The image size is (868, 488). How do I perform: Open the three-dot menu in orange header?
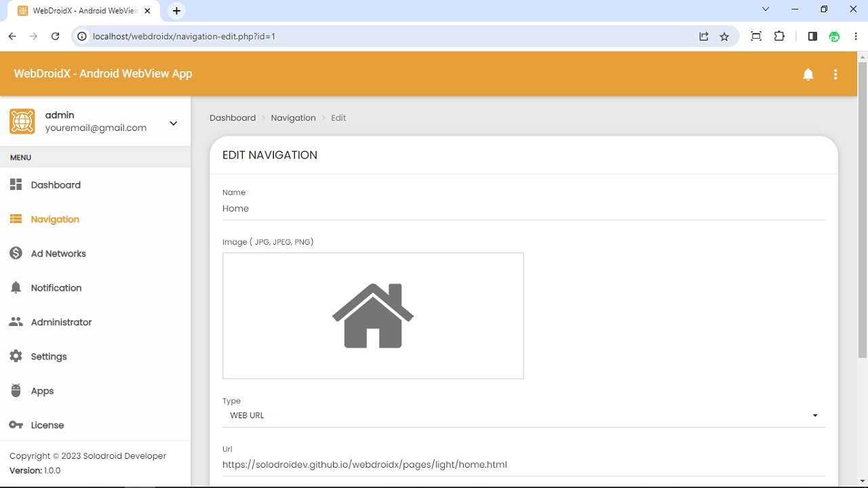[x=835, y=75]
